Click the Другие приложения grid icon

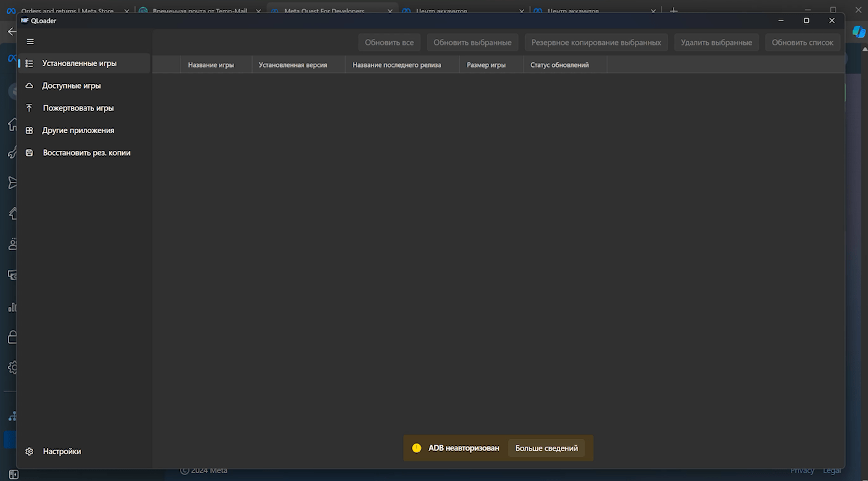(x=29, y=131)
